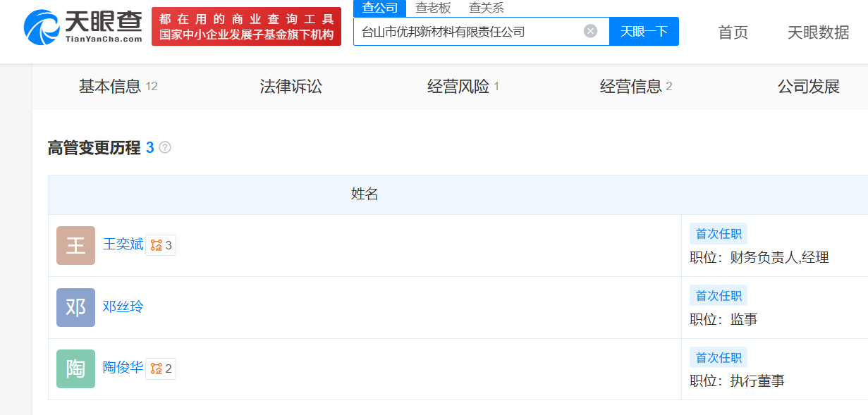This screenshot has width=868, height=415.
Task: Click the 王 avatar thumbnail
Action: [75, 245]
